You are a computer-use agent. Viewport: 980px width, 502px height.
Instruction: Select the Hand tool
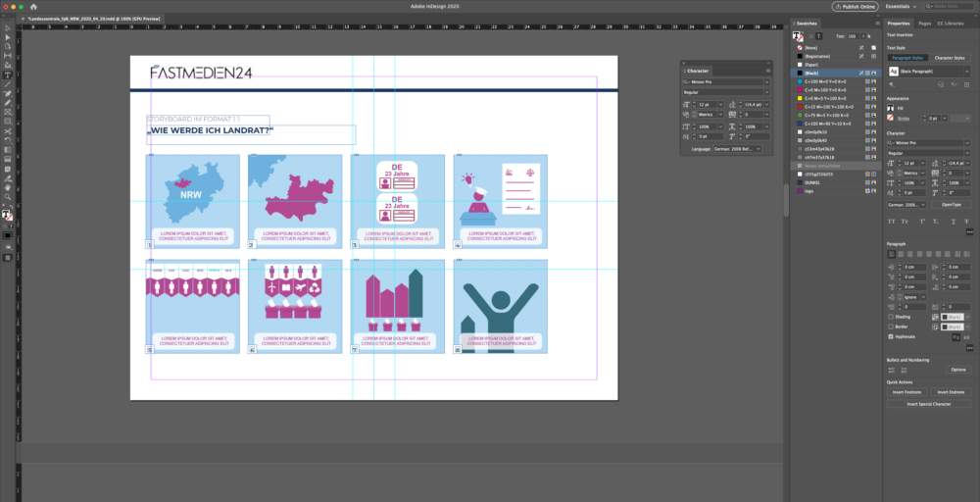[x=8, y=186]
